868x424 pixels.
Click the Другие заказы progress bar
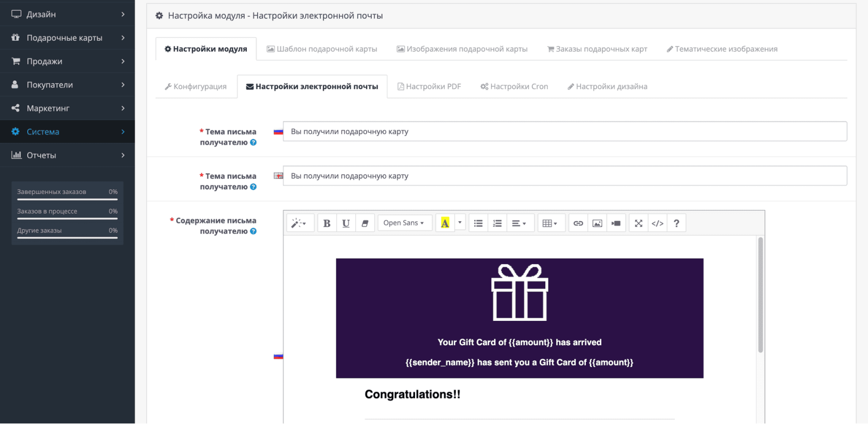click(x=67, y=238)
